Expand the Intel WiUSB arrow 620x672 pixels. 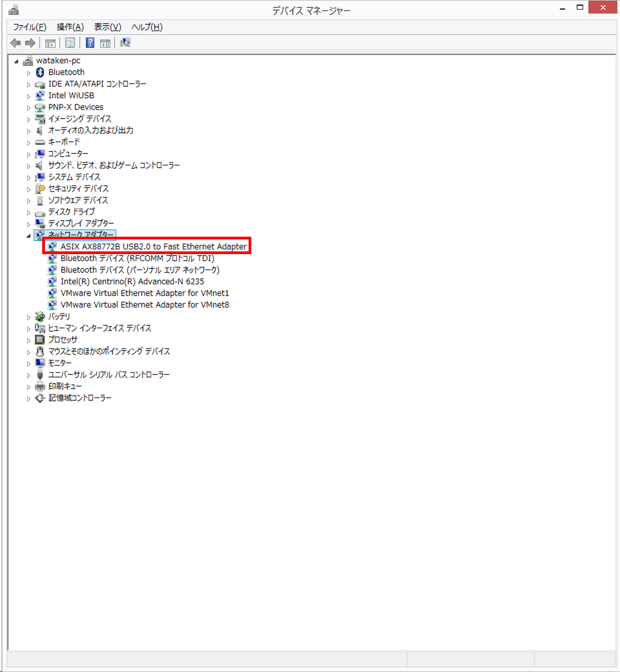click(28, 96)
